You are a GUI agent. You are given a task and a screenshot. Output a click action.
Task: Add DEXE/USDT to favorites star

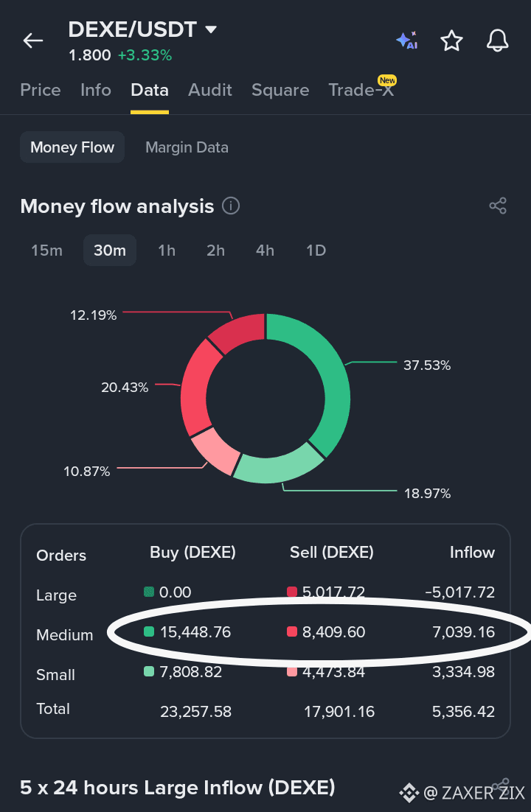click(x=451, y=41)
